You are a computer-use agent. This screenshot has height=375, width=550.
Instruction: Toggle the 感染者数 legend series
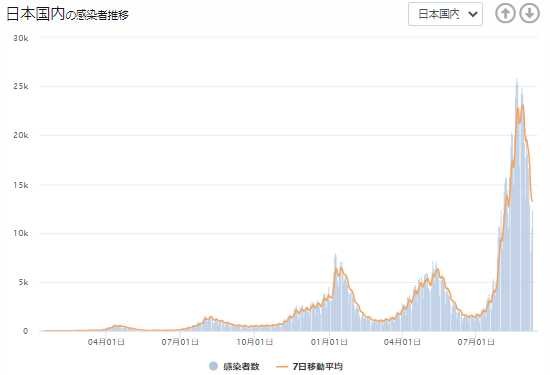(x=234, y=367)
